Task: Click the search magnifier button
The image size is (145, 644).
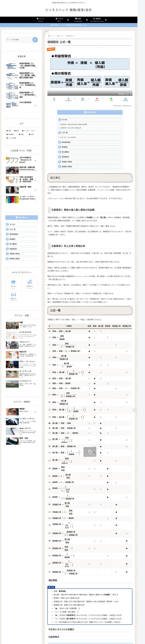Action: (x=35, y=39)
